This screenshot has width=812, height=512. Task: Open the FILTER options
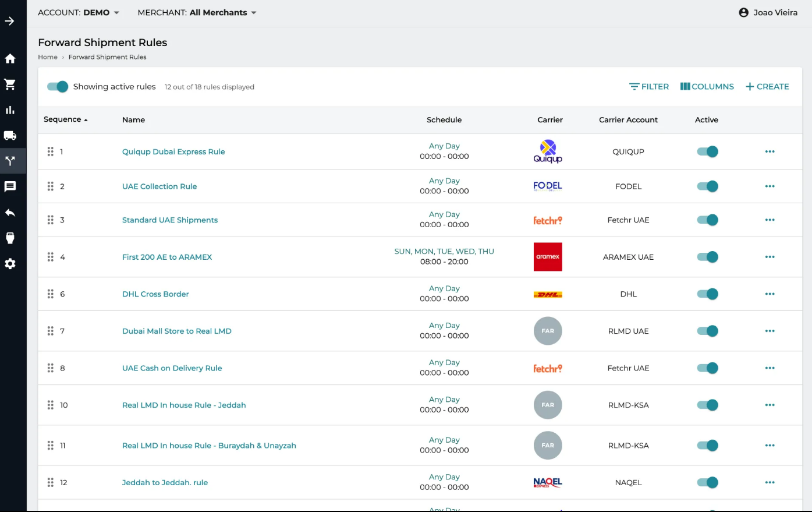pyautogui.click(x=649, y=87)
